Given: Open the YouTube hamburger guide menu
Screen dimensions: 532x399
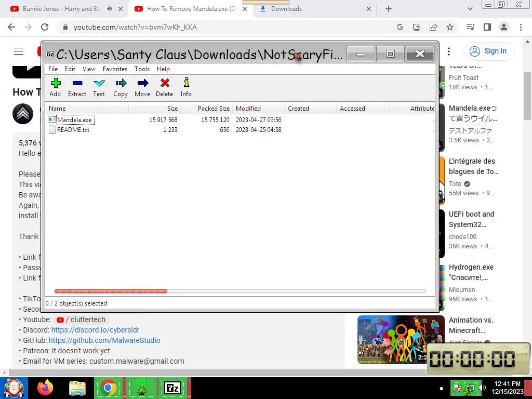Looking at the screenshot, I should 19,51.
